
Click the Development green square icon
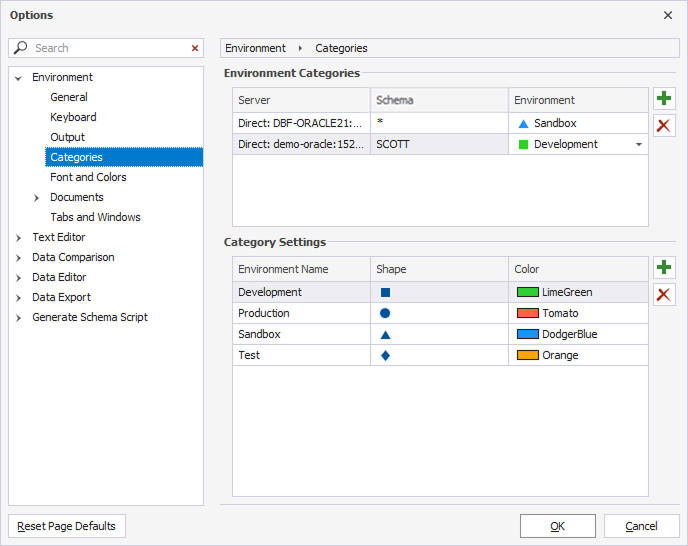pyautogui.click(x=523, y=144)
